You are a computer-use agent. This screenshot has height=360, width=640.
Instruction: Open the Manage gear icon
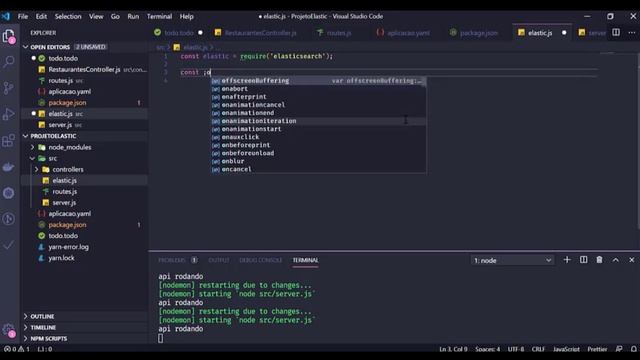[x=9, y=330]
